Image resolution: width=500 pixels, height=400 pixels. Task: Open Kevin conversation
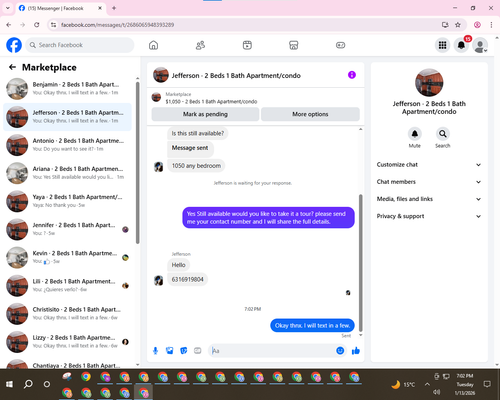pos(67,257)
